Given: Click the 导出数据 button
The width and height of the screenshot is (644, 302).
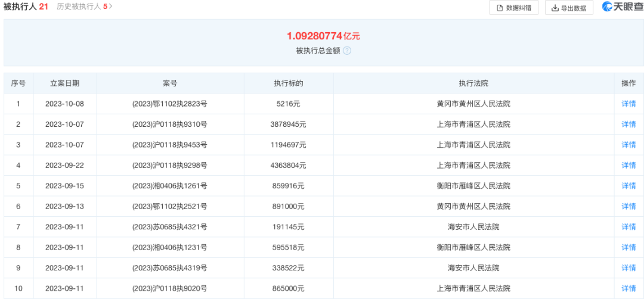Looking at the screenshot, I should point(568,8).
